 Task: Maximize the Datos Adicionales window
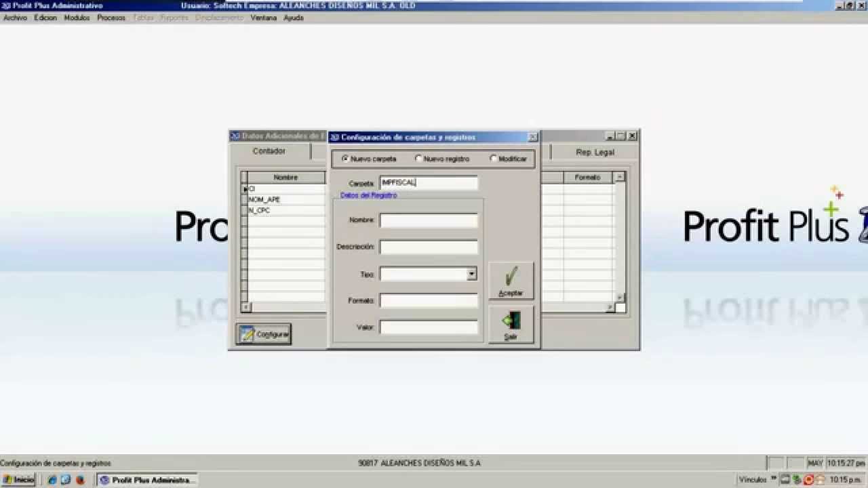[620, 136]
